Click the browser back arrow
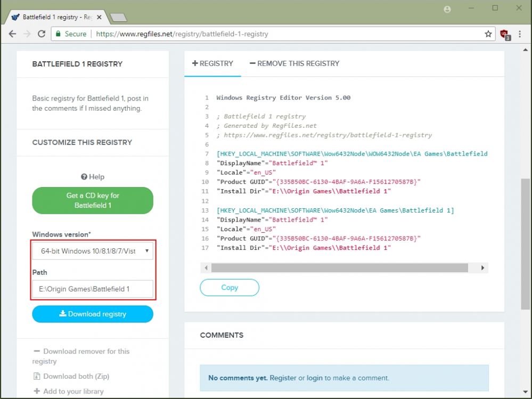The width and height of the screenshot is (532, 399). click(x=12, y=34)
